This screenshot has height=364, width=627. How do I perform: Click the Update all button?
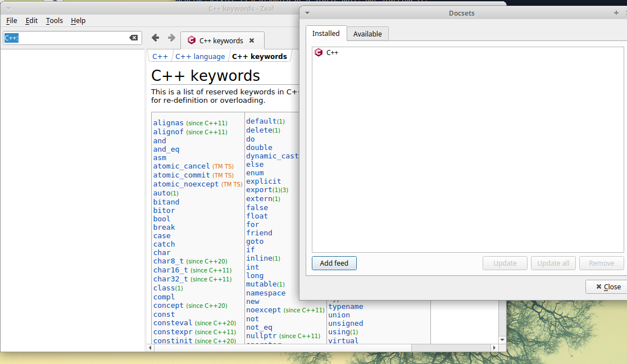click(553, 263)
